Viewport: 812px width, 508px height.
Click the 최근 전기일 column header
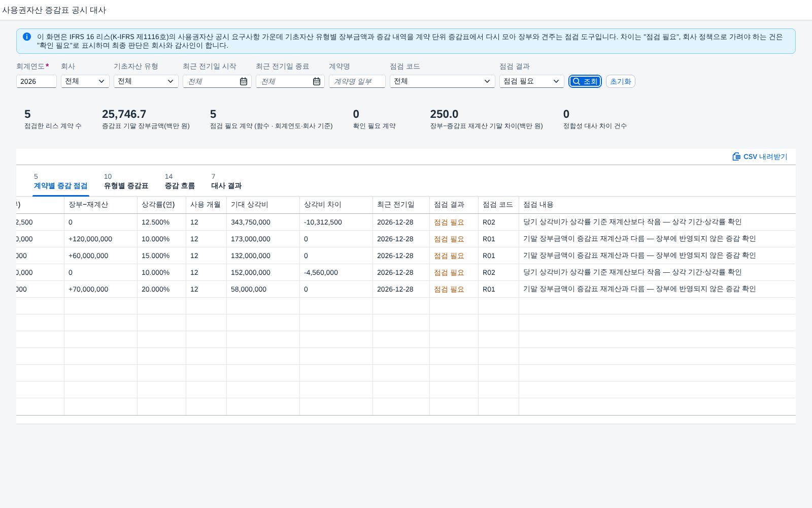coord(401,205)
